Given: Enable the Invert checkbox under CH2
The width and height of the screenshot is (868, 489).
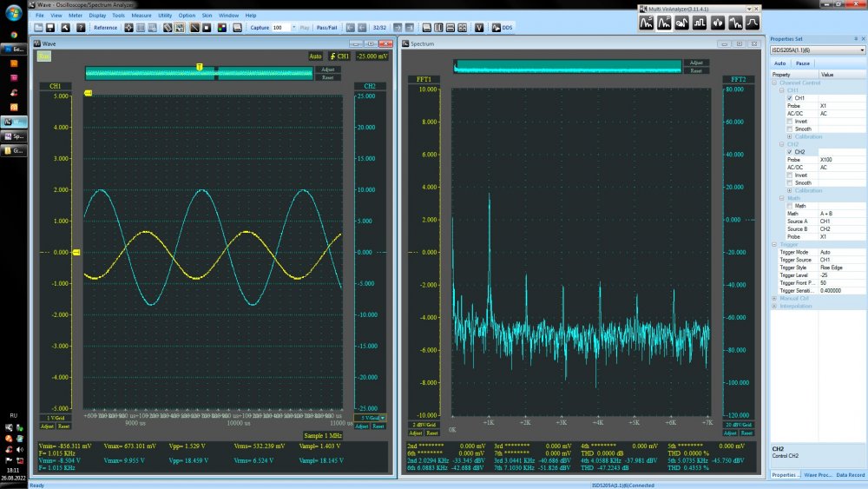Looking at the screenshot, I should (x=789, y=175).
